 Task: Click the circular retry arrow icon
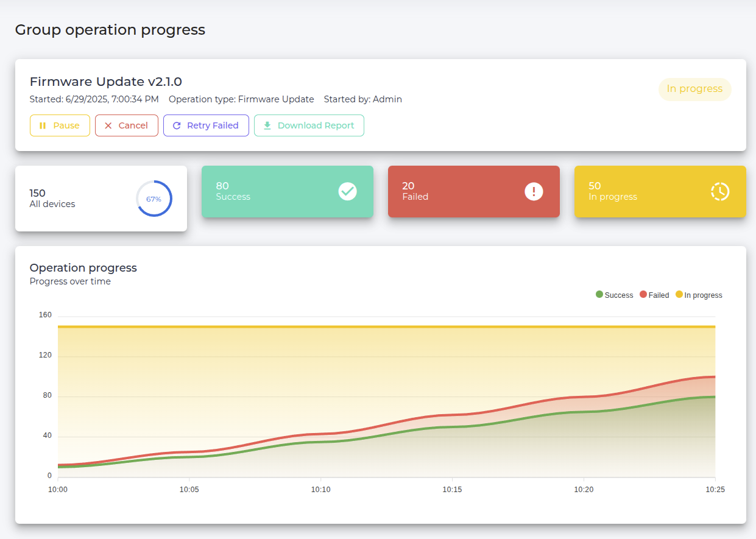coord(177,125)
